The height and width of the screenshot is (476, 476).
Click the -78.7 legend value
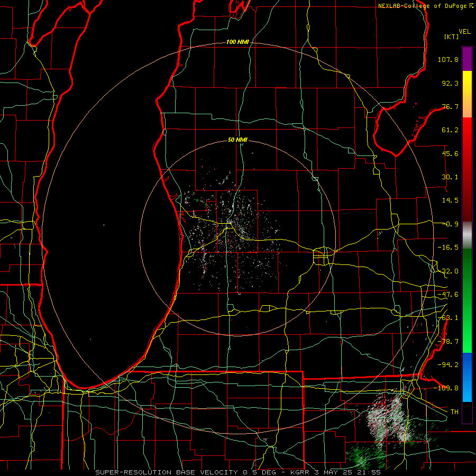click(x=448, y=342)
